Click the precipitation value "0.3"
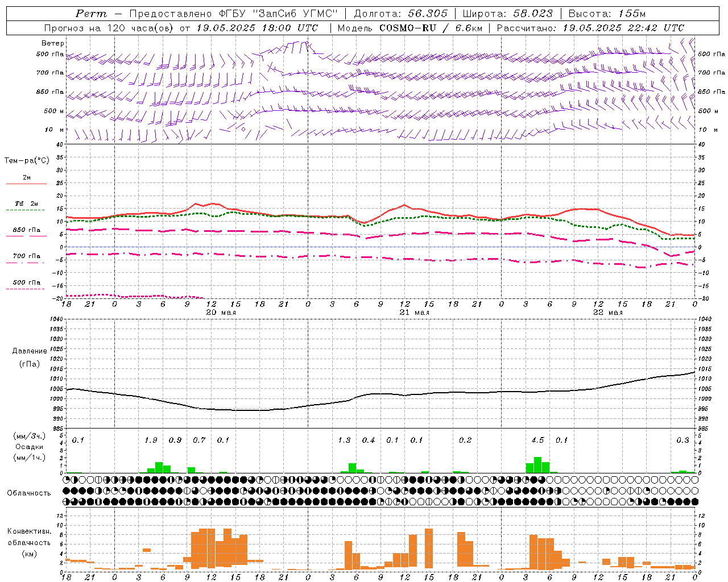728x582 pixels. [682, 440]
